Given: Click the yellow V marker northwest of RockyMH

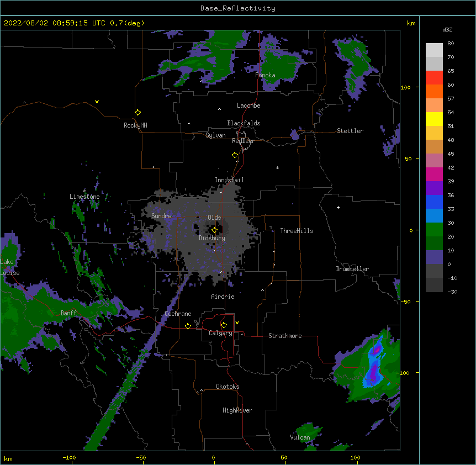Looking at the screenshot, I should coord(97,102).
